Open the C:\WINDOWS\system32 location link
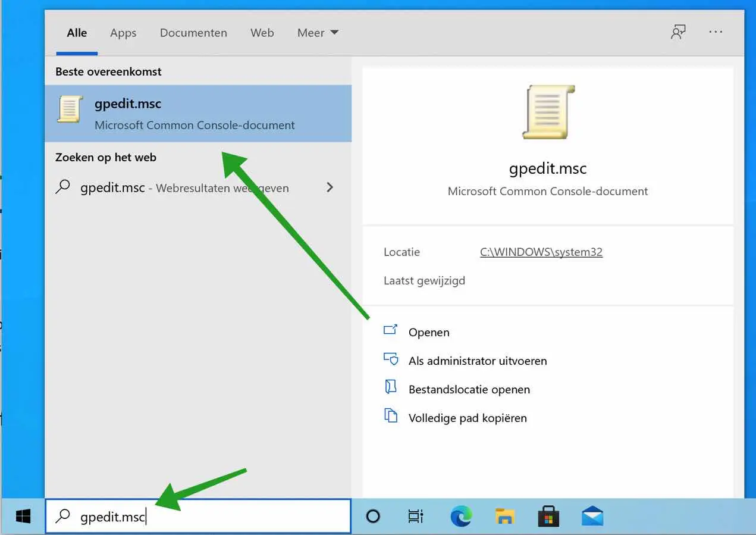756x535 pixels. tap(541, 252)
